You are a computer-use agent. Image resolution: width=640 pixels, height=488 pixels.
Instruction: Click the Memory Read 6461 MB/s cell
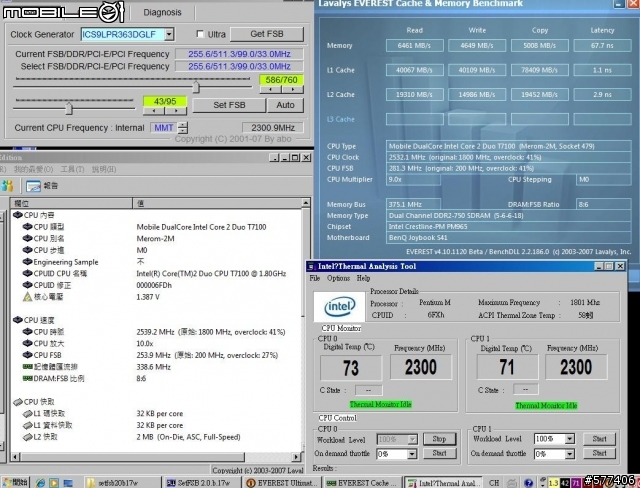pos(415,46)
